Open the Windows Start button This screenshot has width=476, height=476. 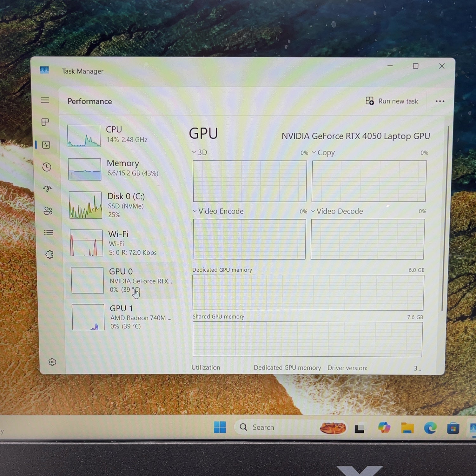220,427
